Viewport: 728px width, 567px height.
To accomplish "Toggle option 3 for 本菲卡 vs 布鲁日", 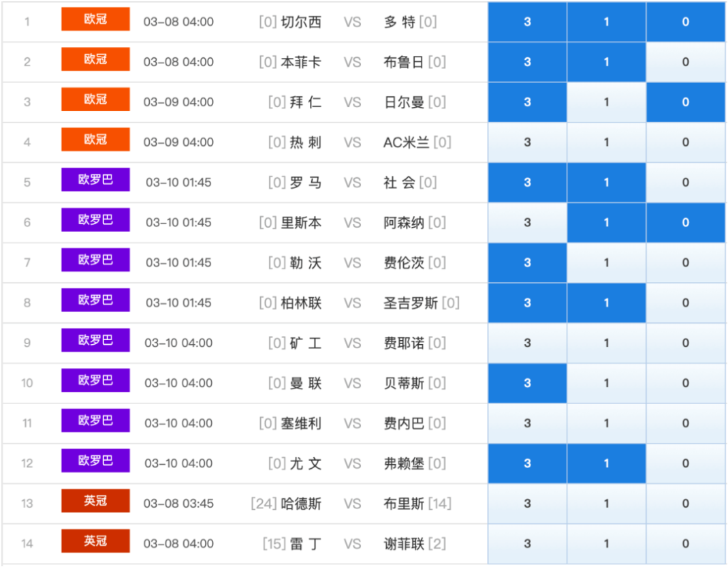I will click(527, 62).
